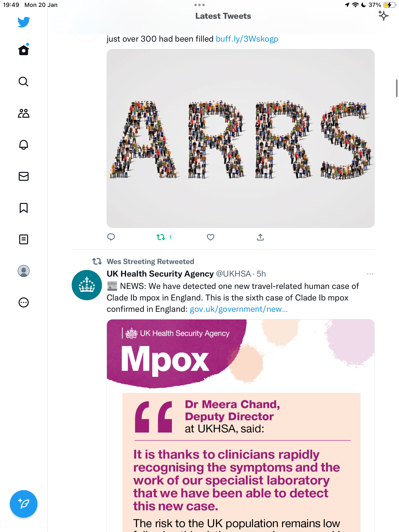The width and height of the screenshot is (399, 532).
Task: Open Lists icon in sidebar
Action: (x=24, y=239)
